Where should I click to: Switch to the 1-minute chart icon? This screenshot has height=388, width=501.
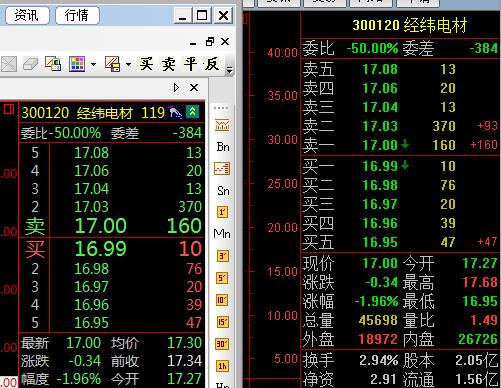(222, 212)
